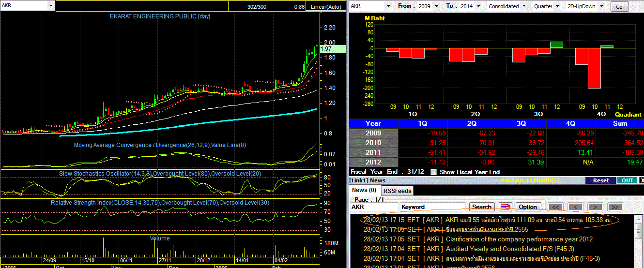Click the current price label 1.97
Viewport: 644px width, 268px height.
(334, 49)
